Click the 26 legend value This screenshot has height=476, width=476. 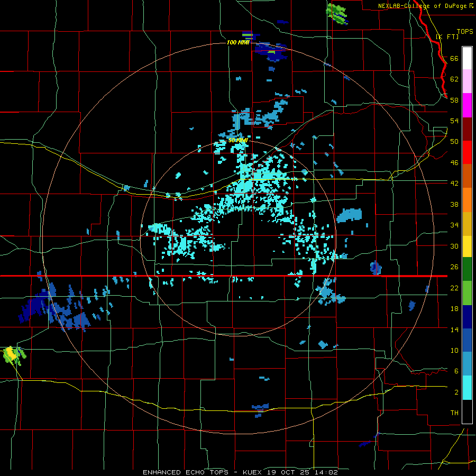point(454,267)
